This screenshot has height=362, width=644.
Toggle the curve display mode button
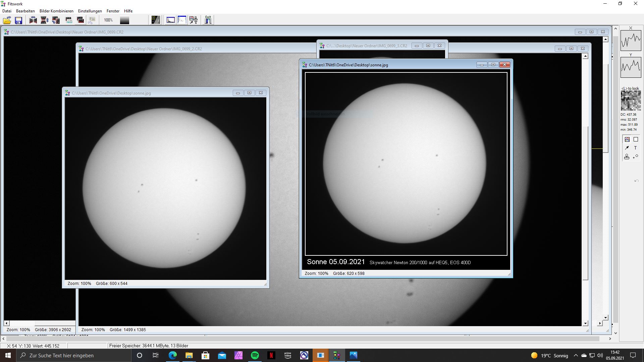pos(627,139)
